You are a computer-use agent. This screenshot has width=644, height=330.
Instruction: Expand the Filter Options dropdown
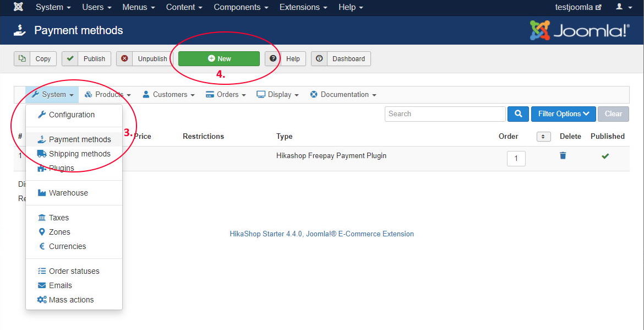click(x=563, y=114)
